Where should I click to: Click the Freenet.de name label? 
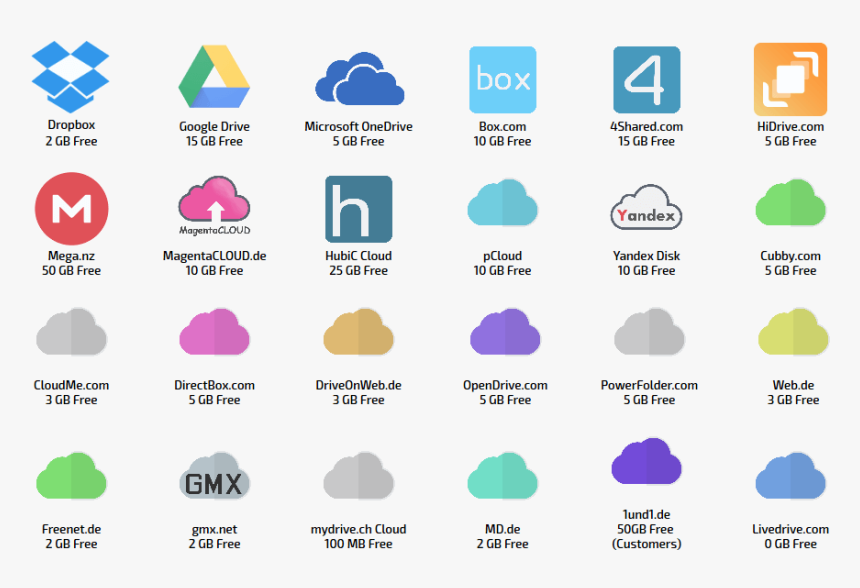tap(71, 529)
